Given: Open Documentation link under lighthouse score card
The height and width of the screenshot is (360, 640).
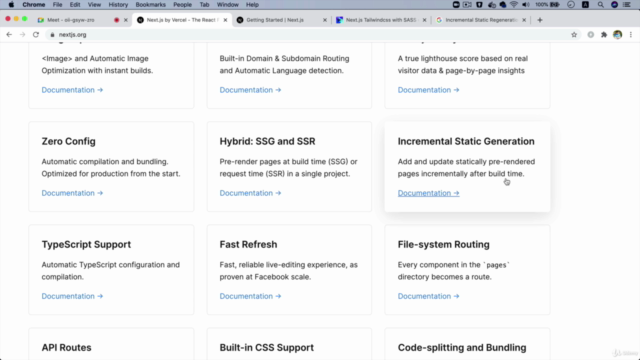Looking at the screenshot, I should pyautogui.click(x=429, y=90).
